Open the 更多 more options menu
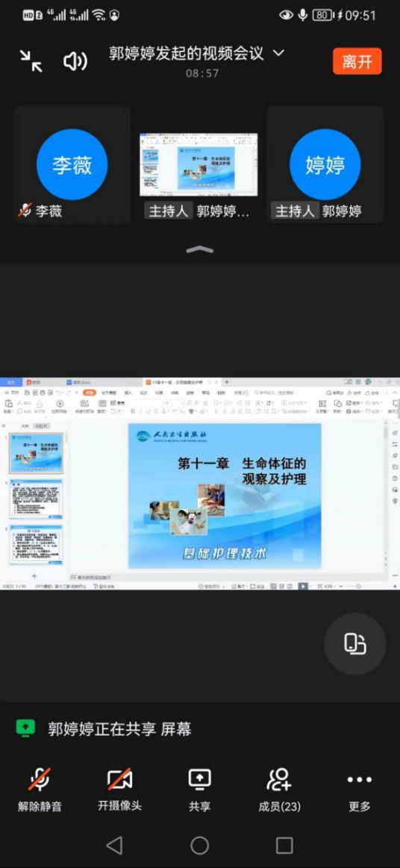Screen dimensions: 400x868 pos(360,790)
